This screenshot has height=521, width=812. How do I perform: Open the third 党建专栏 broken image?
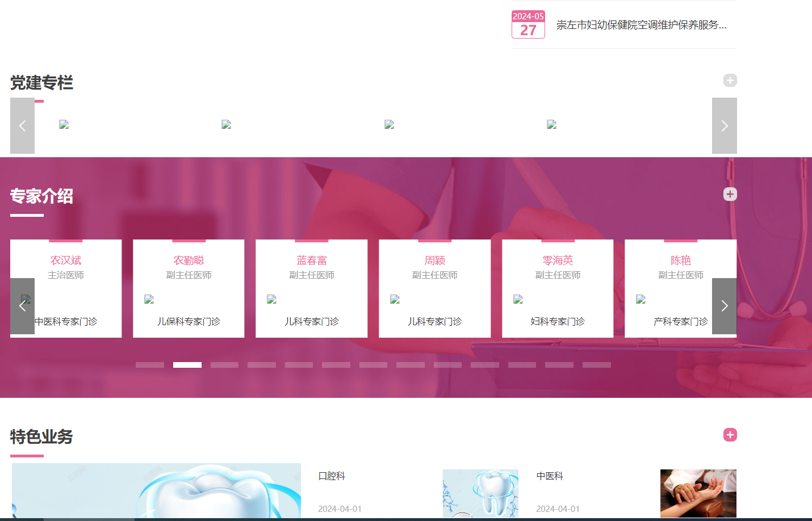click(389, 124)
